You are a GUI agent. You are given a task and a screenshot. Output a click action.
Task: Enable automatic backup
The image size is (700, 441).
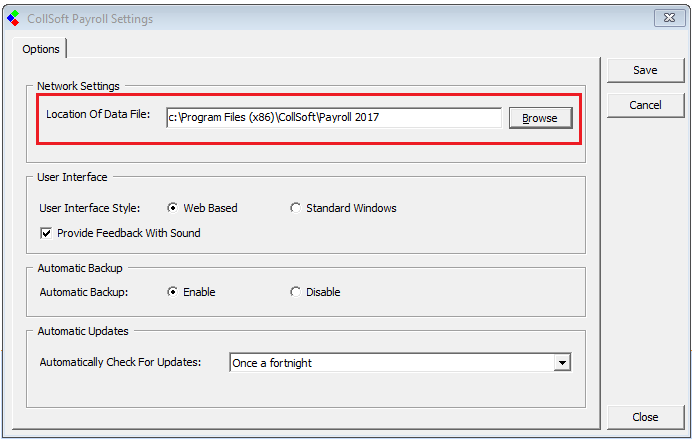click(173, 292)
